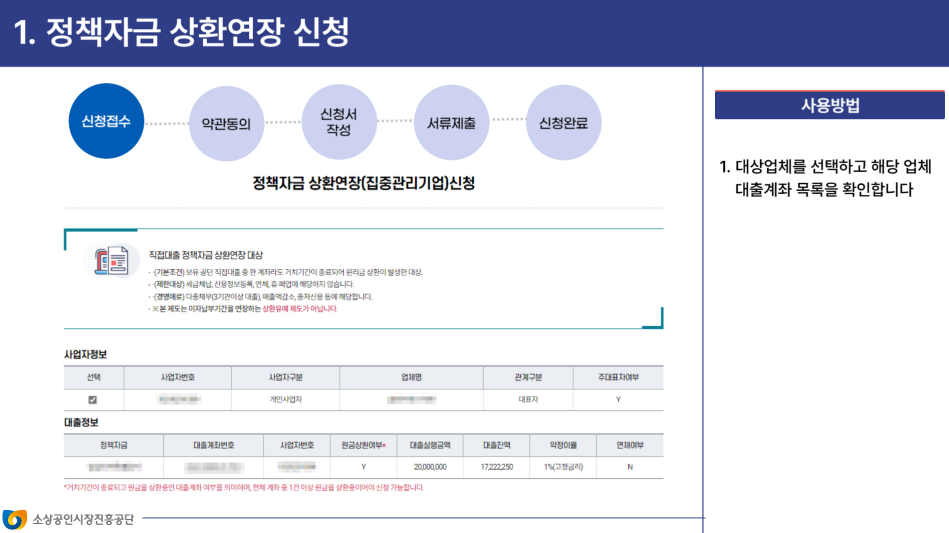This screenshot has width=949, height=533.
Task: Click the red 거치기간이 종료되고 footnote text
Action: [244, 488]
